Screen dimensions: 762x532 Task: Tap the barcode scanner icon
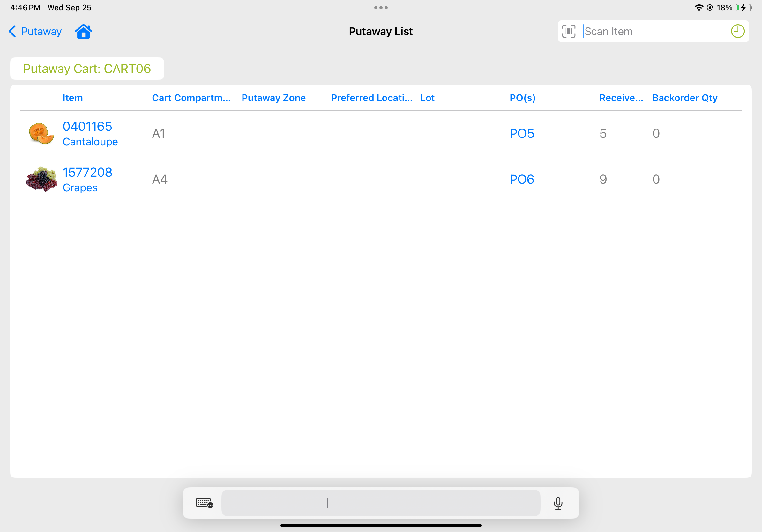point(569,32)
